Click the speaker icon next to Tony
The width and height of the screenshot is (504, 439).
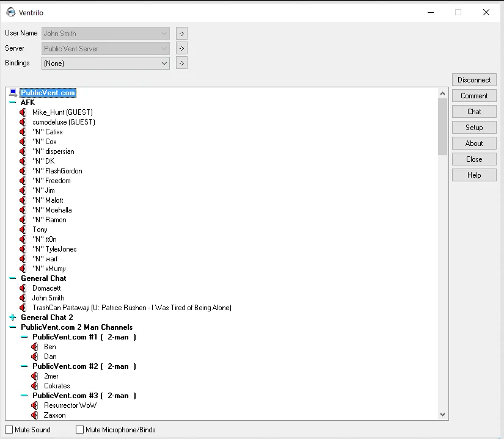23,230
